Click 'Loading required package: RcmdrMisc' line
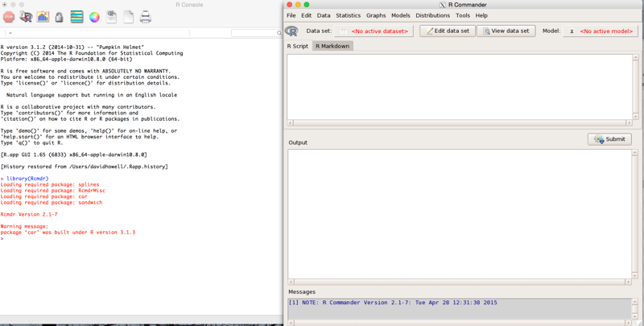644x326 pixels. pos(52,191)
